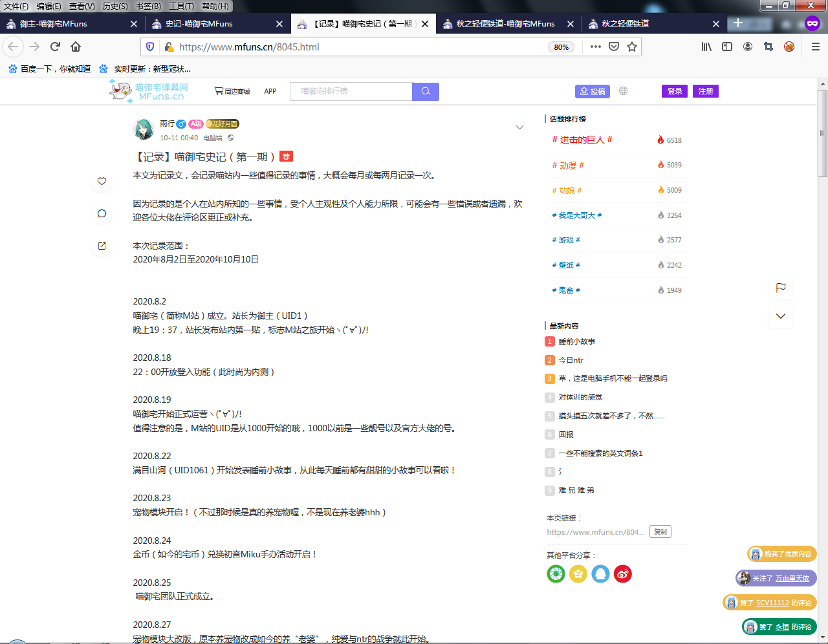Open the 进击的巨人 topic link
Screen dimensions: 828x644
pos(582,140)
